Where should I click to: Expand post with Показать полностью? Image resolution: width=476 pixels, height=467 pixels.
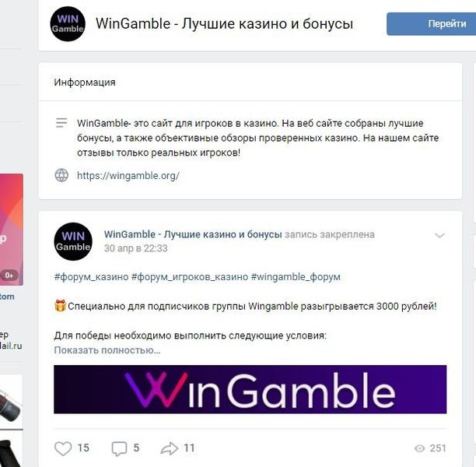click(107, 350)
